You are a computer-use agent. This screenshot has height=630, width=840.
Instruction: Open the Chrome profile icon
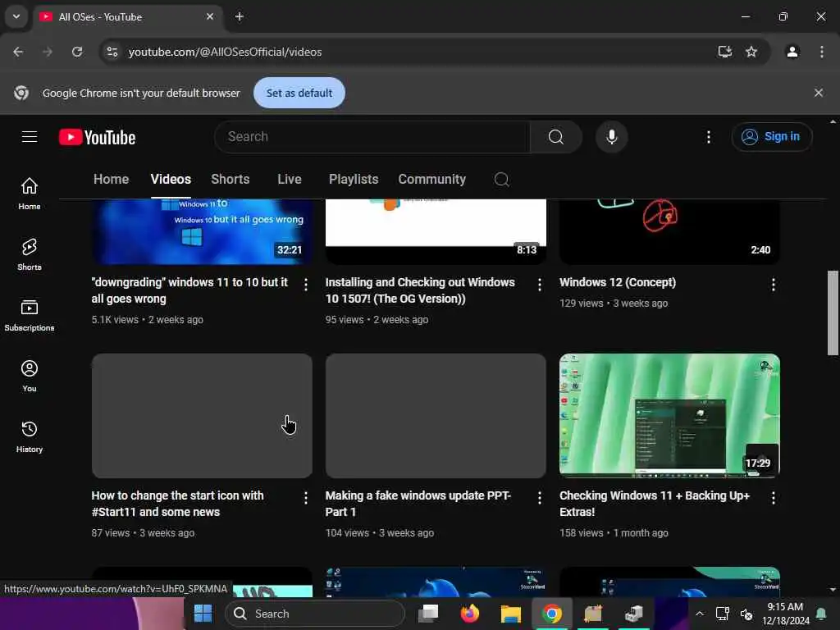click(x=792, y=52)
